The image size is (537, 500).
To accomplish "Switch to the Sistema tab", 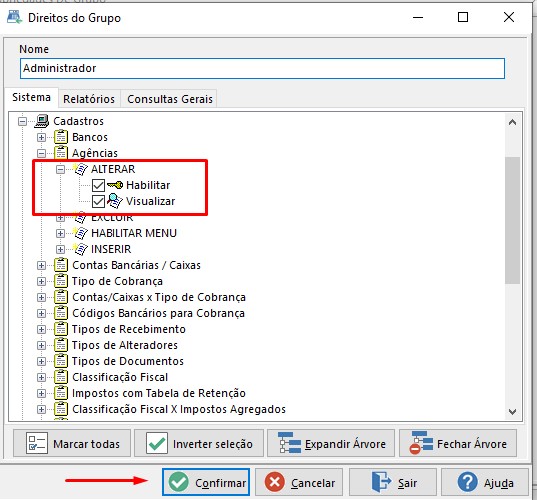I will [32, 98].
